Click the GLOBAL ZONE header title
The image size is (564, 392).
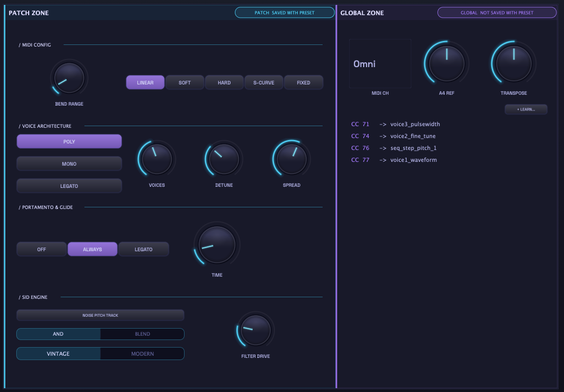[362, 13]
